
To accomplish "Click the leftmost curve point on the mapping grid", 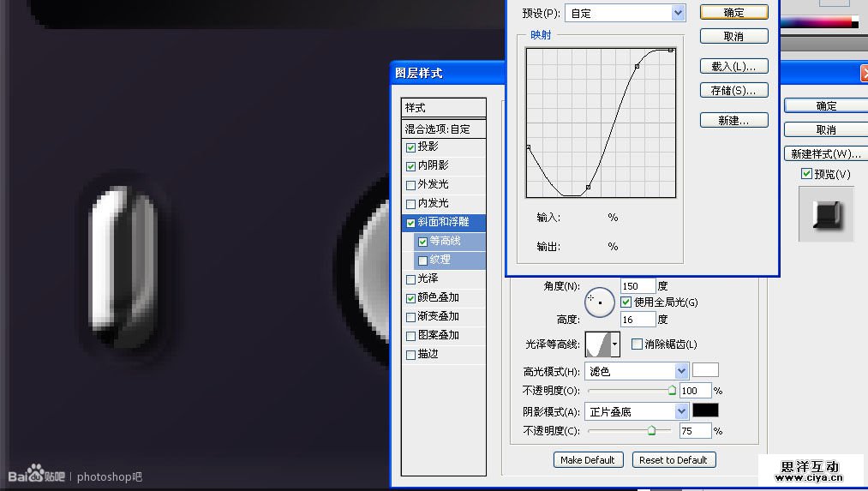I will 528,147.
